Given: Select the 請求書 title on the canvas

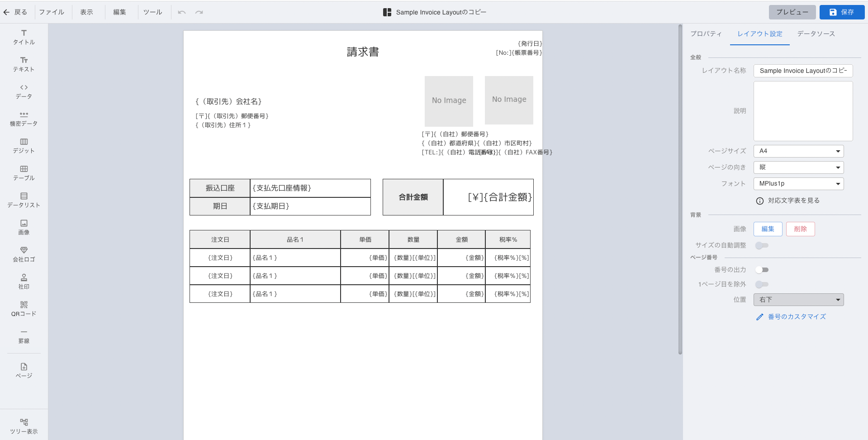Looking at the screenshot, I should click(363, 52).
